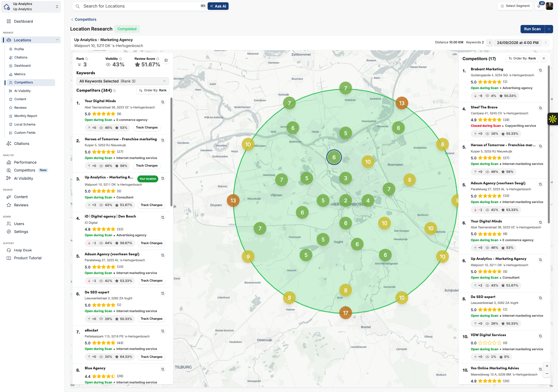The height and width of the screenshot is (392, 558).
Task: Click the Ask AI button
Action: click(218, 6)
